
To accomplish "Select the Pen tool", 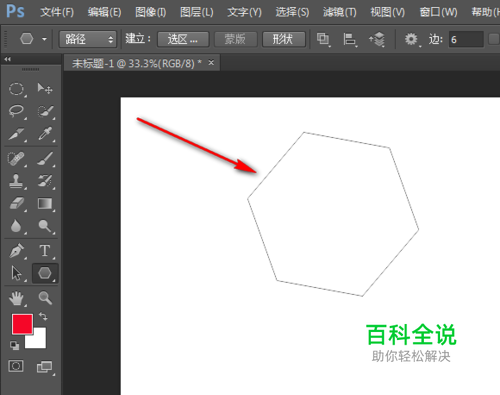I will coord(16,251).
